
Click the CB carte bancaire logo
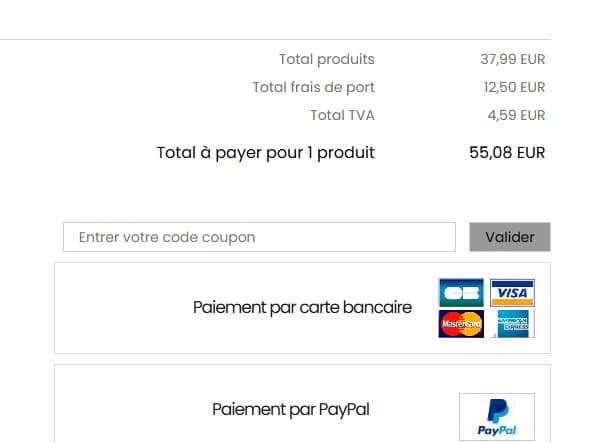click(x=461, y=293)
